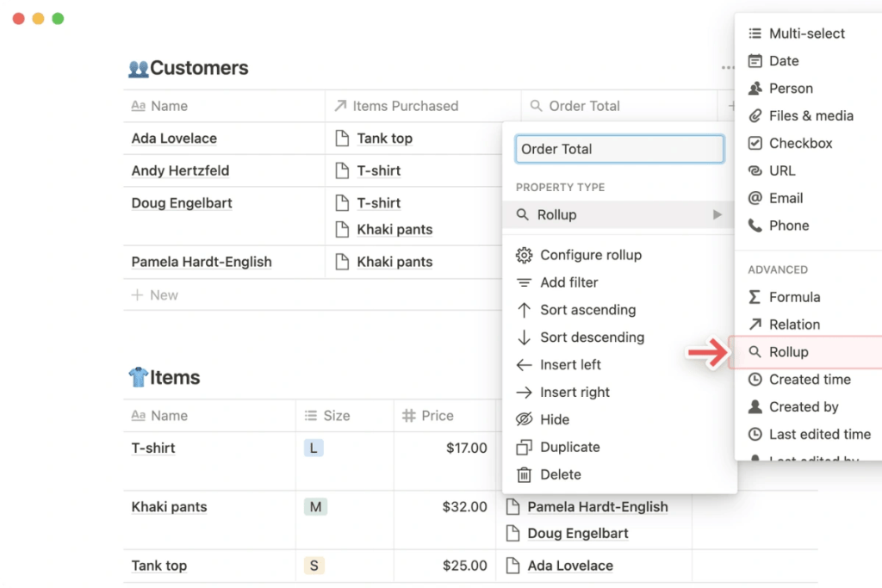Open the Rollup property type selector row
Image resolution: width=882 pixels, height=588 pixels.
[x=618, y=214]
